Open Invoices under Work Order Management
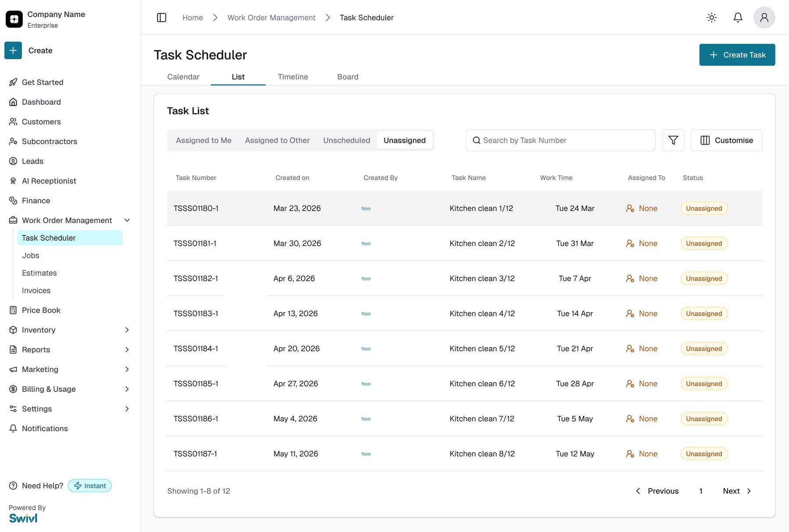The height and width of the screenshot is (532, 789). pyautogui.click(x=36, y=291)
